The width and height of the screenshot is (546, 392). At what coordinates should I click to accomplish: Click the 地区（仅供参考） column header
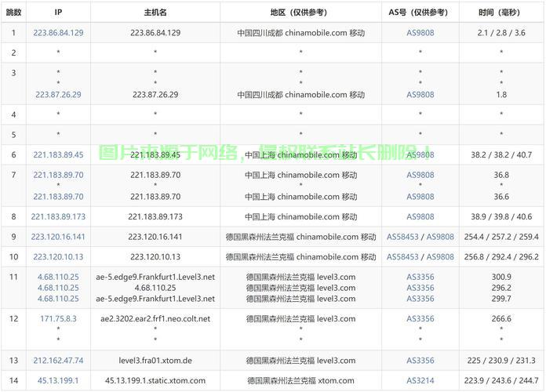click(300, 13)
